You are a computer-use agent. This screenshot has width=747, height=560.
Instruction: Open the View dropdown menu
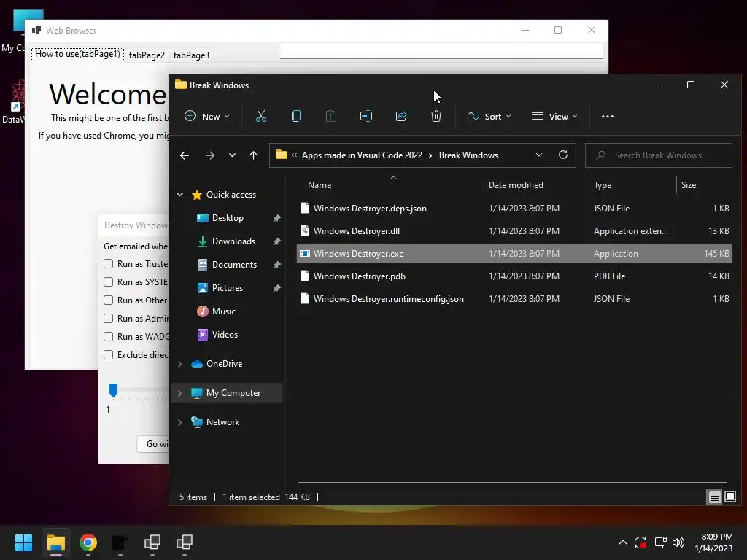pos(554,116)
